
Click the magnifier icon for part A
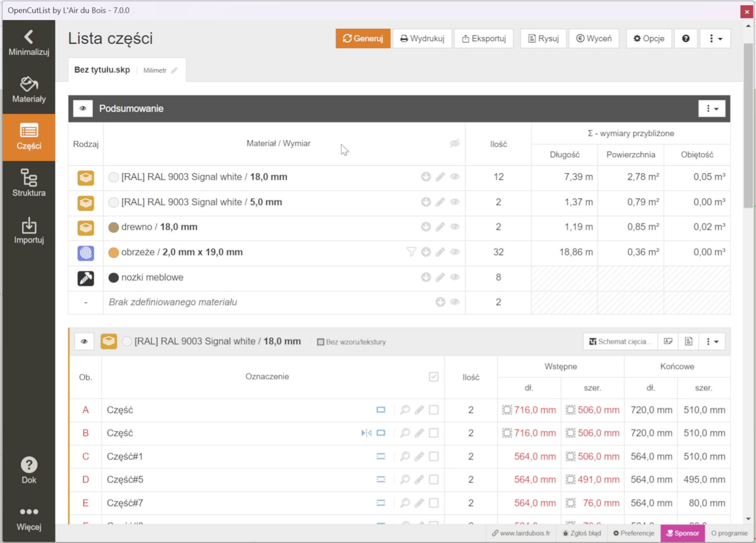coord(405,410)
